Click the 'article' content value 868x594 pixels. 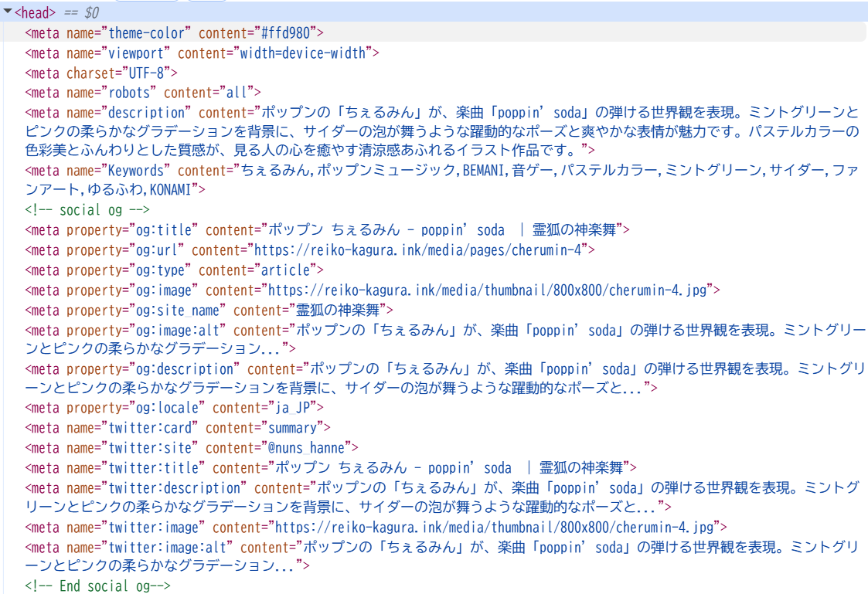285,270
